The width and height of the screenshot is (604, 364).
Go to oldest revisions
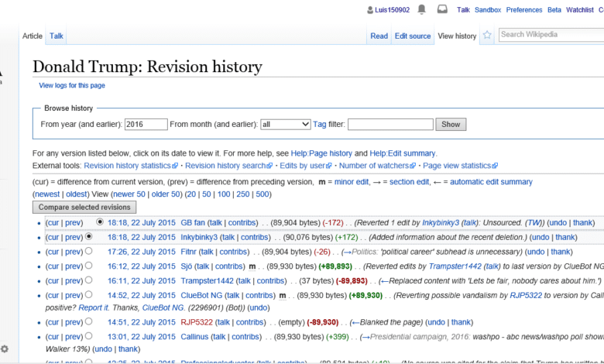76,194
